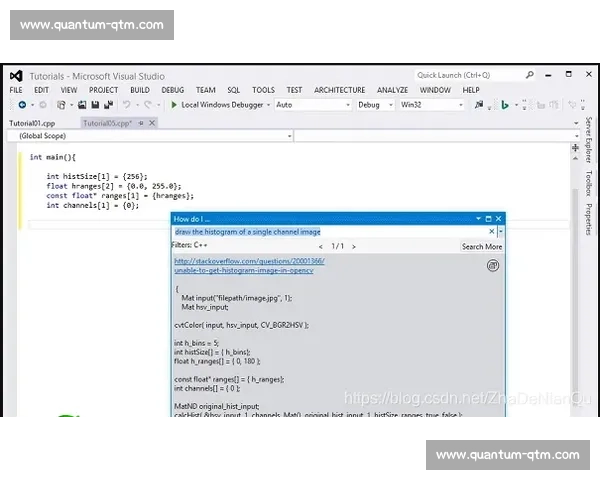
Task: Click the Navigate Backward arrow icon
Action: tap(22, 105)
